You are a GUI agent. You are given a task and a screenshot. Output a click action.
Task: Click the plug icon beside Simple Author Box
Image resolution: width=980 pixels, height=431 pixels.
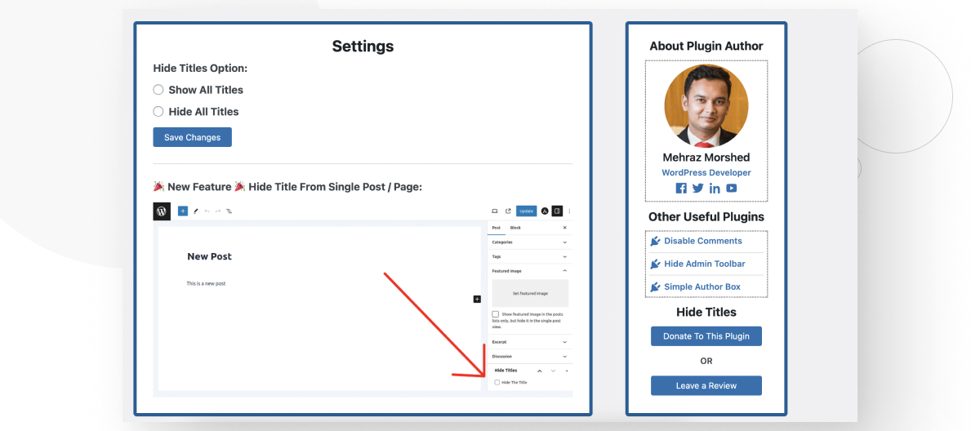coord(655,287)
